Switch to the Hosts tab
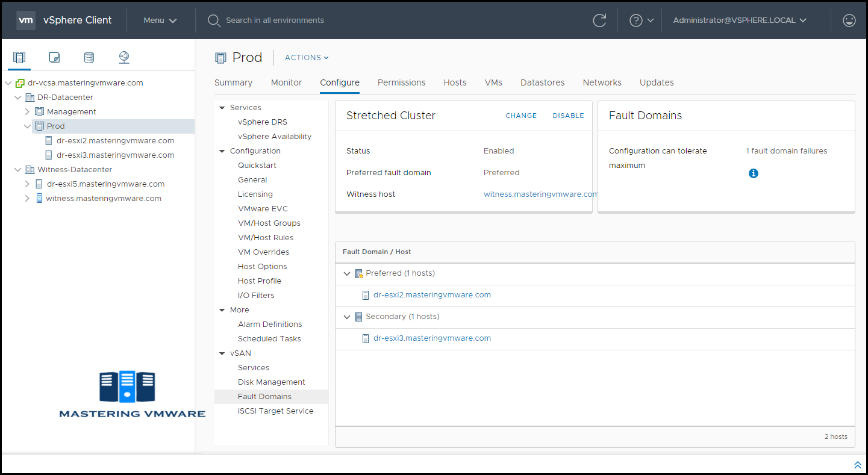 tap(455, 82)
